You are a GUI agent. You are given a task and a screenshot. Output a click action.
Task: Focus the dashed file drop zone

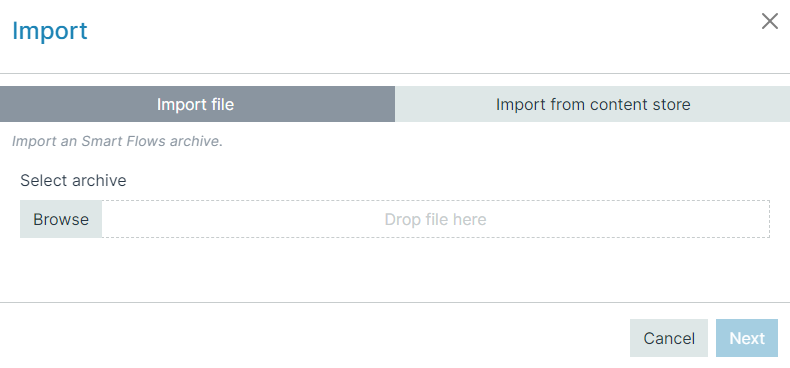[x=435, y=219]
